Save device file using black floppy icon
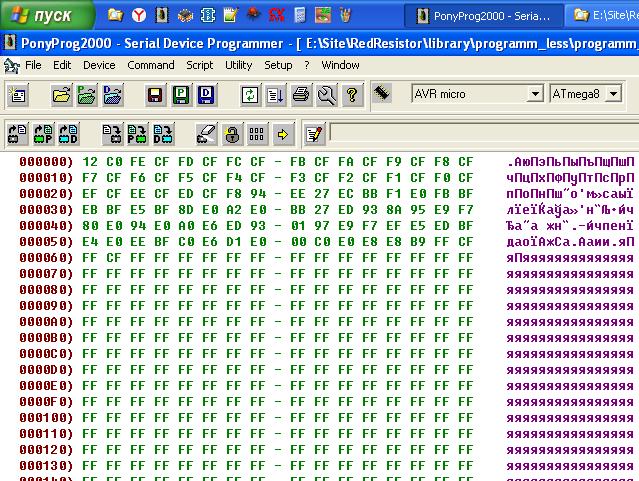 point(155,95)
